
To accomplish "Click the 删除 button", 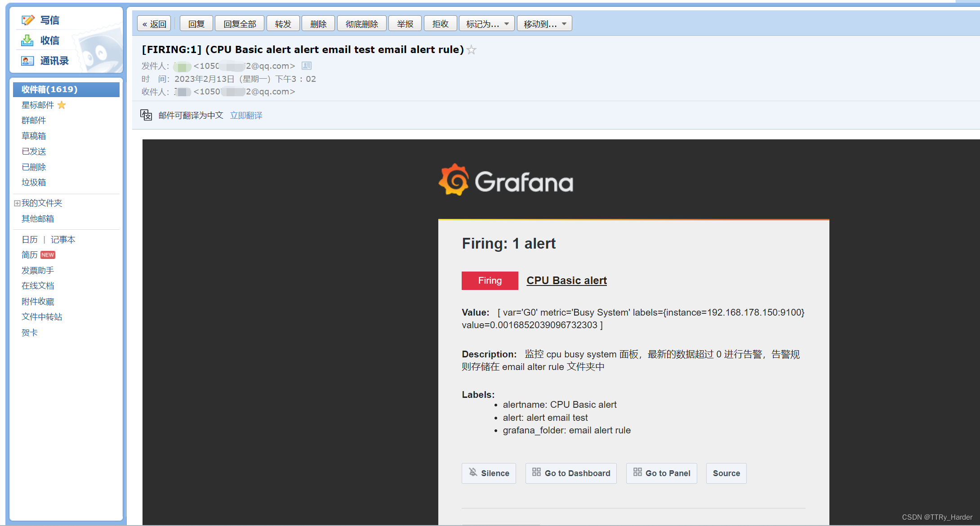I will 318,24.
